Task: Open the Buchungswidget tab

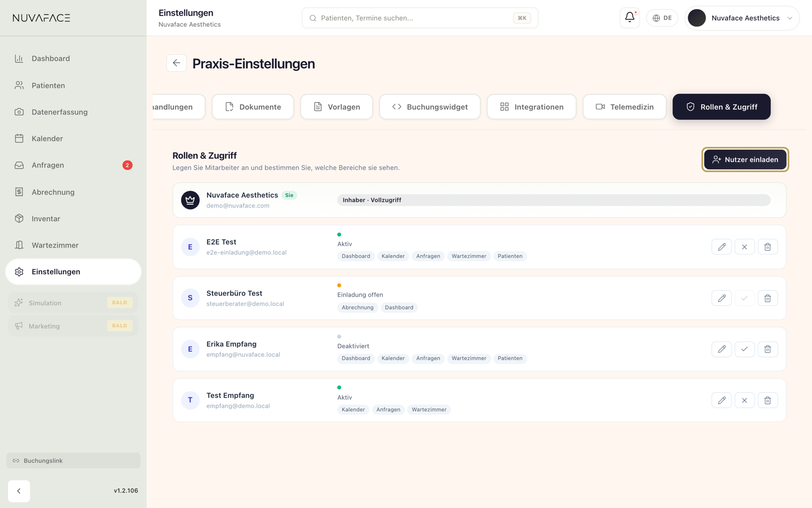Action: pyautogui.click(x=430, y=107)
